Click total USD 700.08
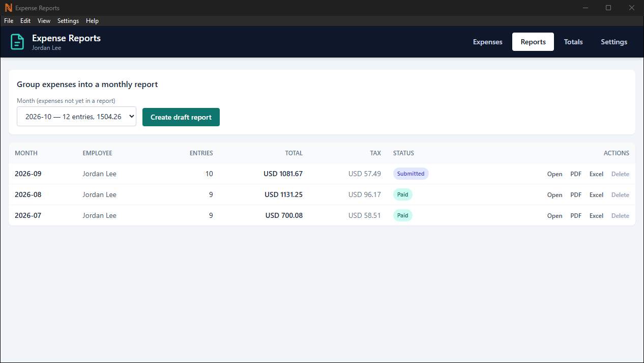This screenshot has width=644, height=363. (284, 215)
